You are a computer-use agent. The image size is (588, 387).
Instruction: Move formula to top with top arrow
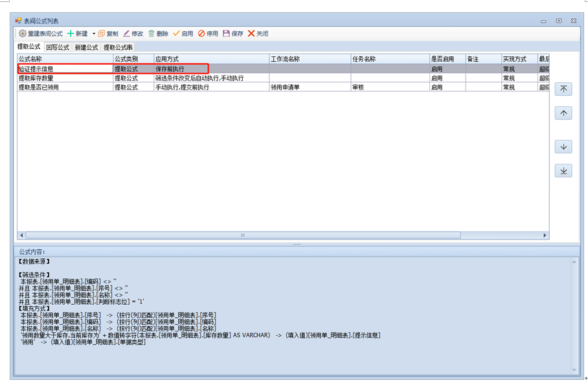[x=563, y=89]
